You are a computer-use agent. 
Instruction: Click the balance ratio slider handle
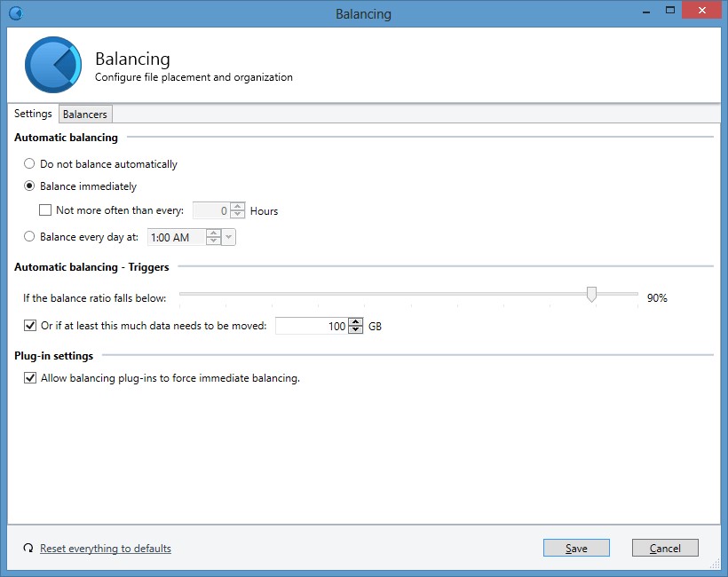tap(591, 294)
